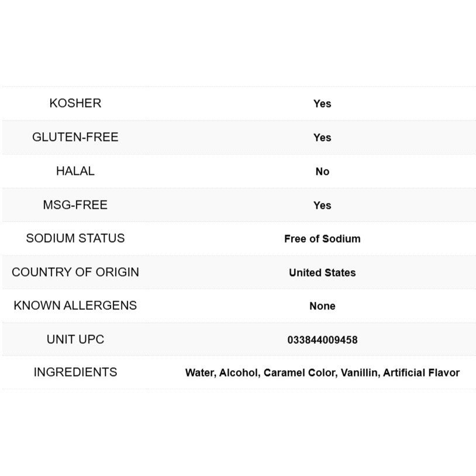Select the UNIT UPC label
This screenshot has height=476, width=476.
click(x=75, y=340)
